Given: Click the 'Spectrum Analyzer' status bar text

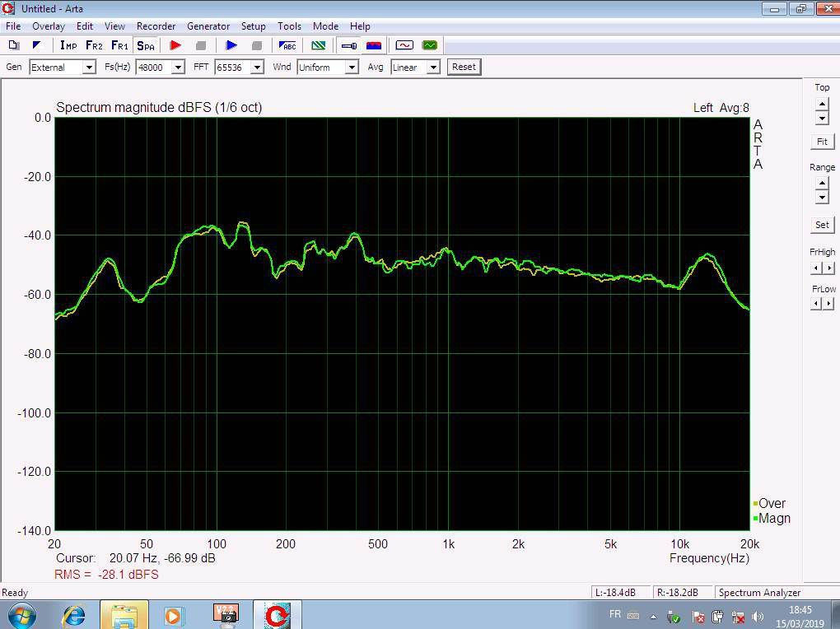Looking at the screenshot, I should tap(759, 593).
